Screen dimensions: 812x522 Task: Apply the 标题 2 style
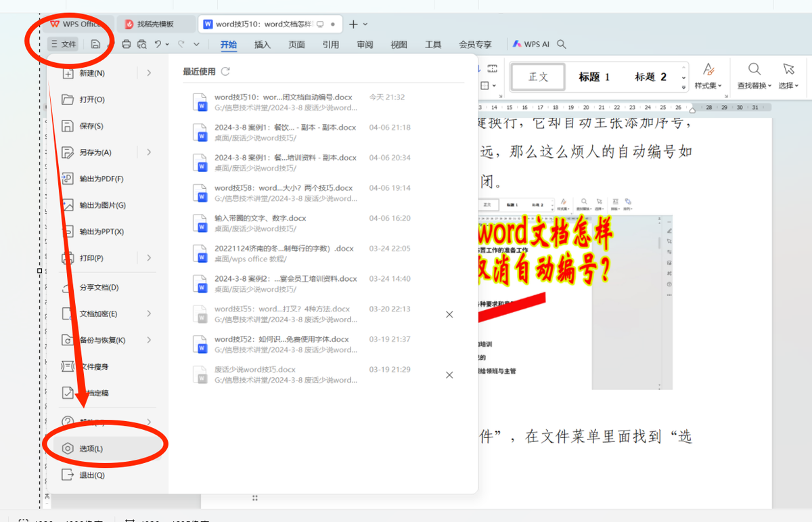point(650,77)
